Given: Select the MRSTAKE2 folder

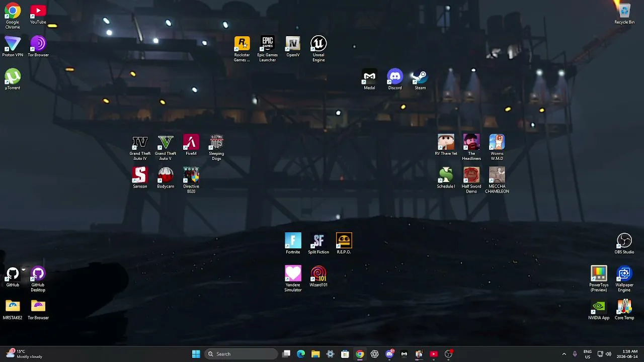Looking at the screenshot, I should (x=13, y=309).
